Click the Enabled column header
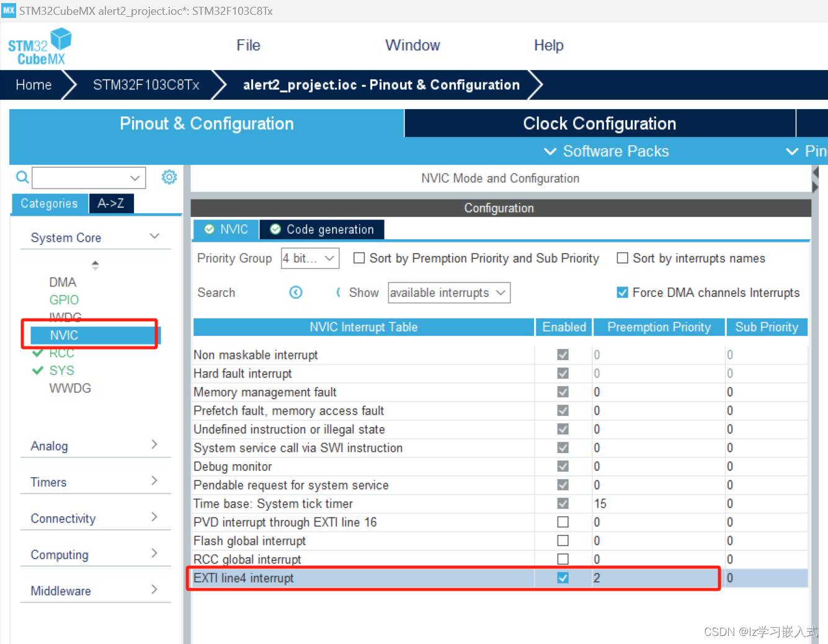The height and width of the screenshot is (644, 828). tap(564, 327)
